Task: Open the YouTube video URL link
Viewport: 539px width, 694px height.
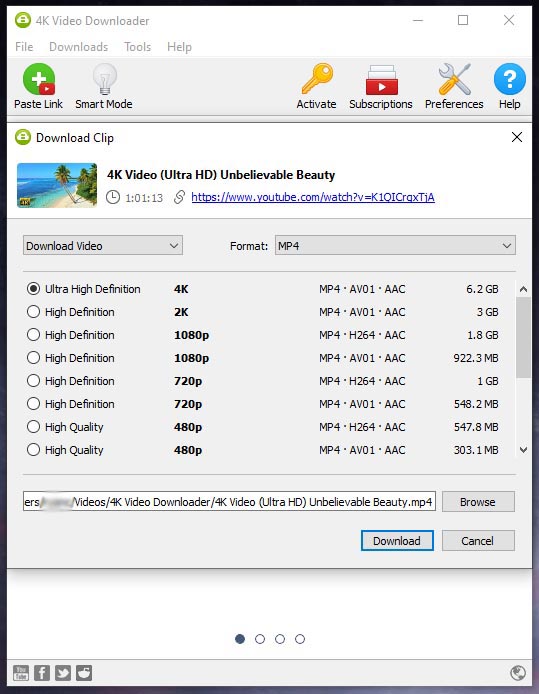Action: point(313,197)
